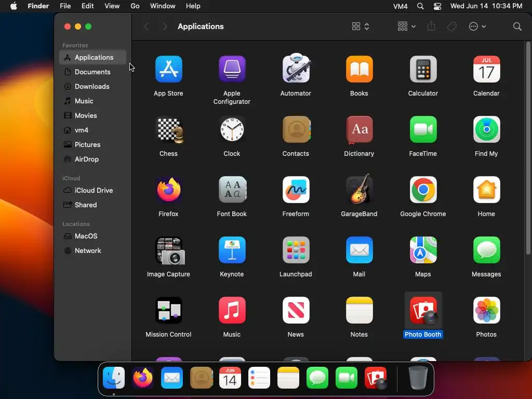Select the Keynote app icon

(x=232, y=250)
